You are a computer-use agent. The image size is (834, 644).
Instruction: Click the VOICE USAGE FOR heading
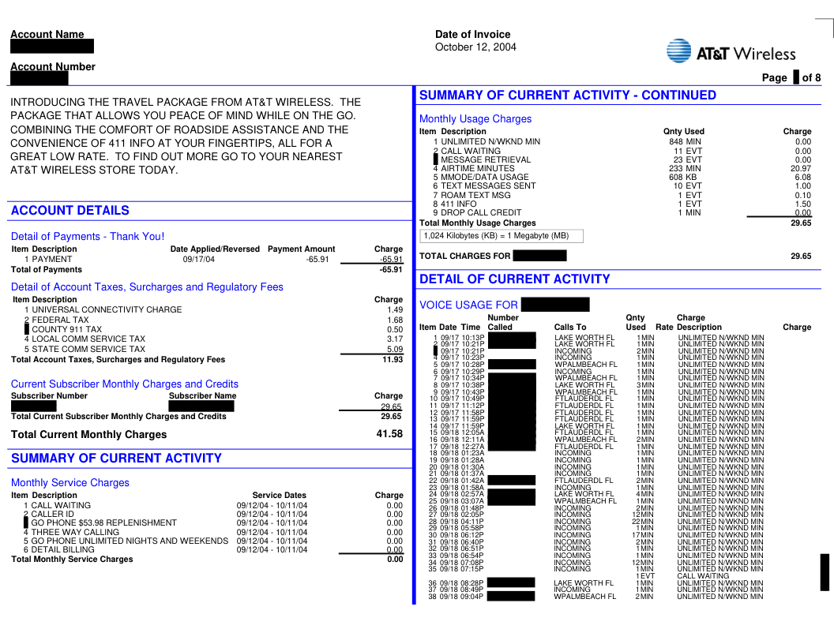tap(468, 305)
